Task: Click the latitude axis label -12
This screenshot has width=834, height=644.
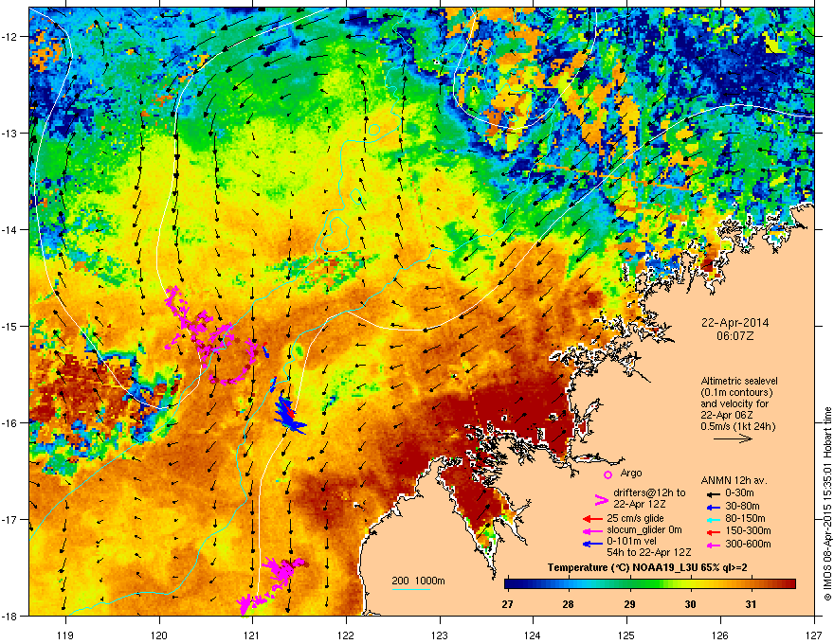Action: coord(9,37)
